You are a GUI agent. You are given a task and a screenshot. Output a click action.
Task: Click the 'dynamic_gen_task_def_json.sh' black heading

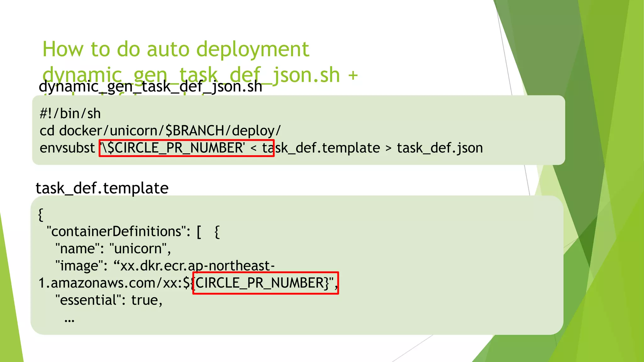coord(150,86)
